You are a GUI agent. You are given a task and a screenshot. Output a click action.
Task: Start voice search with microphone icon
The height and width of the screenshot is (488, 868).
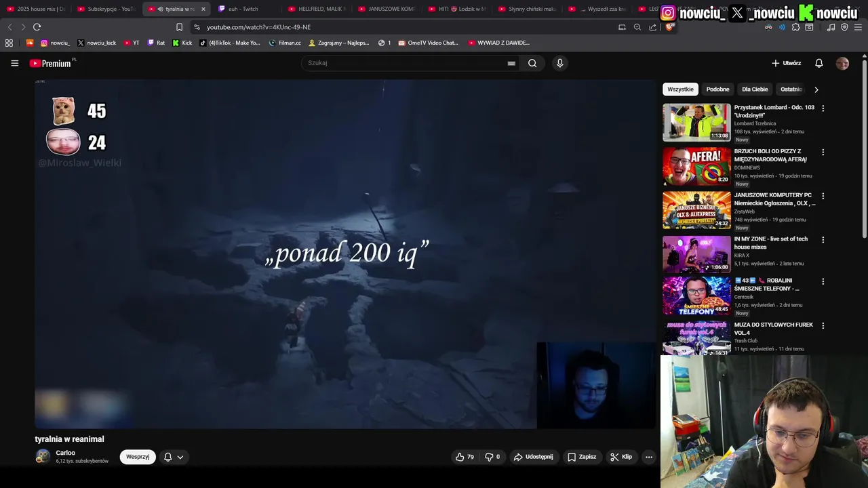[x=559, y=63]
